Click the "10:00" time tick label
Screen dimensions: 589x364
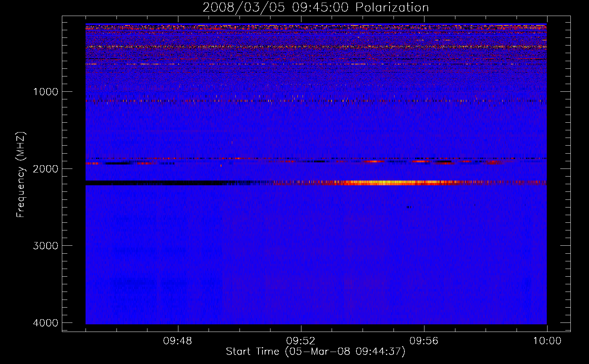[x=547, y=341]
